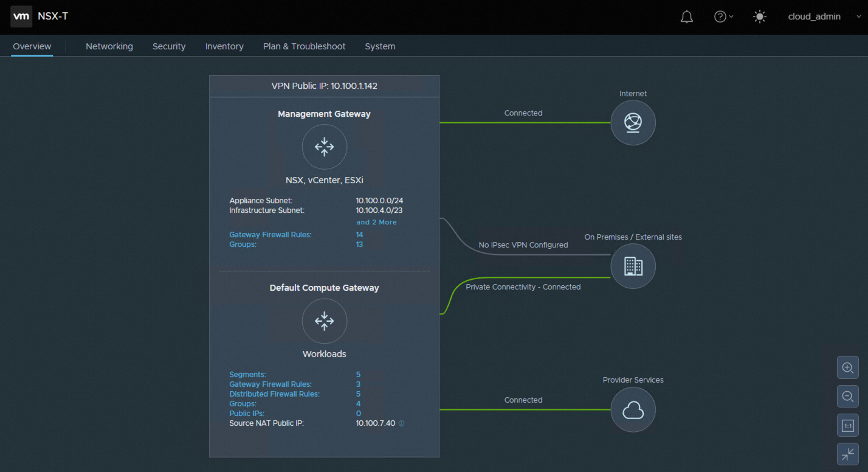Open Compute Gateway Firewall Rules link

coord(270,384)
